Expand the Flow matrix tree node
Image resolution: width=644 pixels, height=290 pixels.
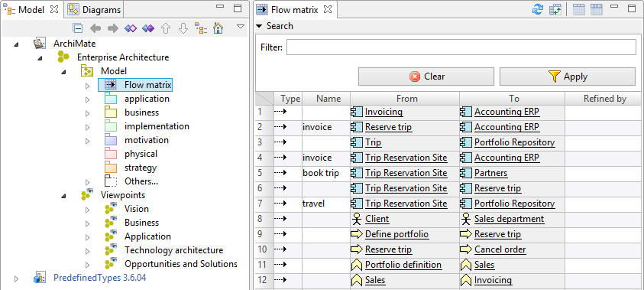pyautogui.click(x=87, y=86)
